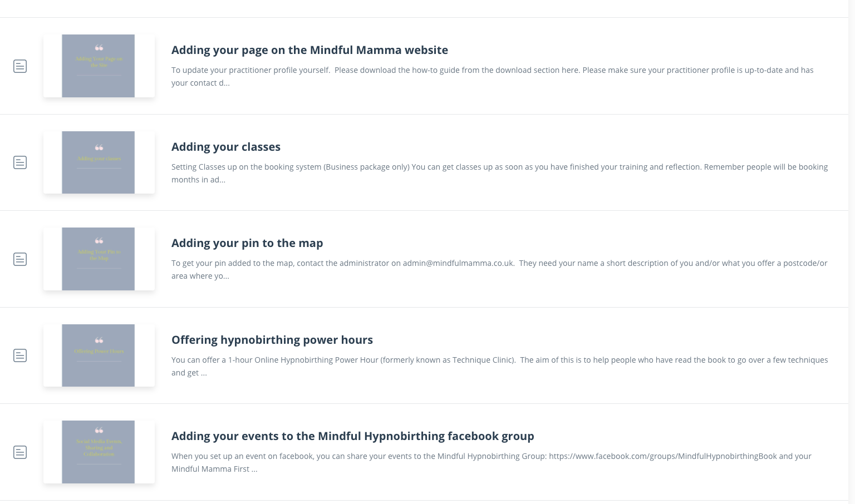Click document icon beside facebook group events lesson
The width and height of the screenshot is (855, 504).
[20, 452]
